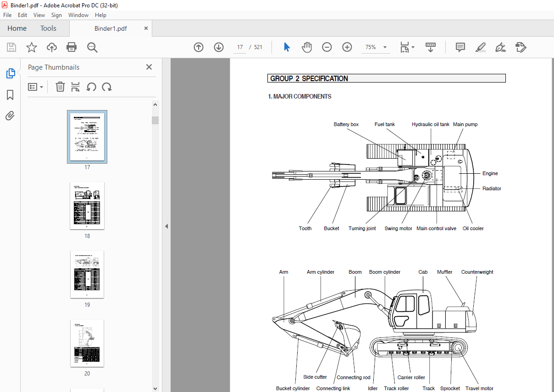554x392 pixels.
Task: Click the 'Counterweight' diagram label
Action: click(477, 272)
